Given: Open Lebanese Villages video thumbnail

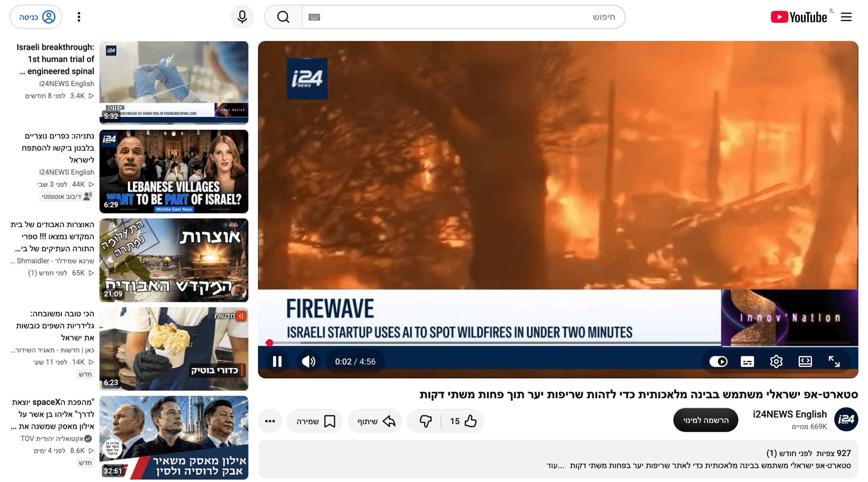Looking at the screenshot, I should pos(174,171).
